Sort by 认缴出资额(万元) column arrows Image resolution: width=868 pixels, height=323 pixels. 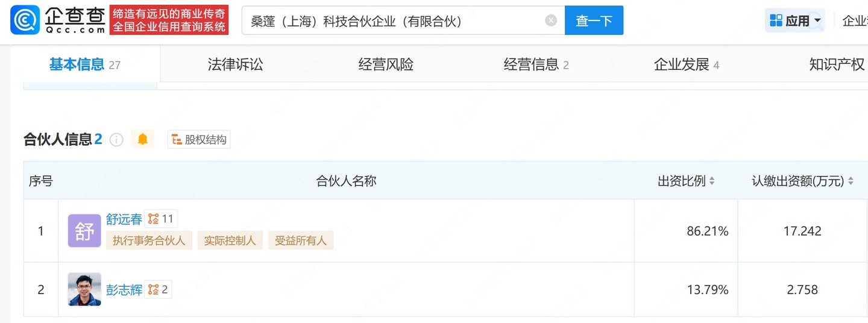point(851,181)
